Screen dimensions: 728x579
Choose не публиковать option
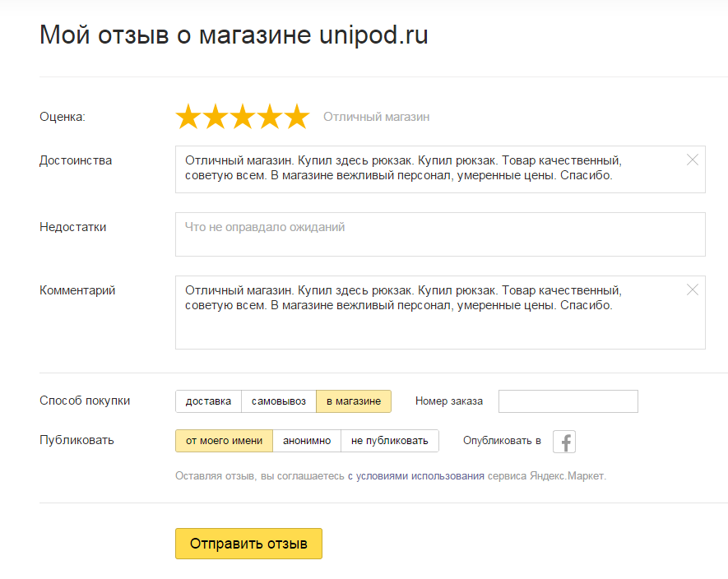point(390,441)
